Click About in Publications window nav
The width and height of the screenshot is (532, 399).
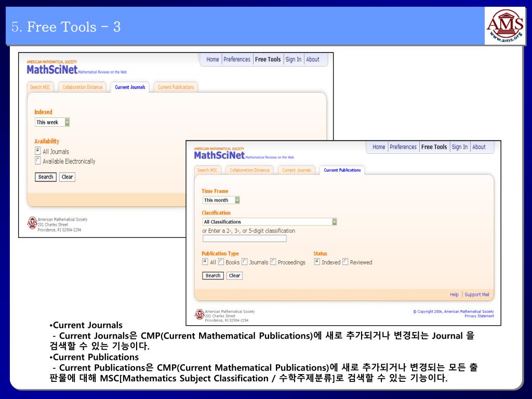(479, 147)
